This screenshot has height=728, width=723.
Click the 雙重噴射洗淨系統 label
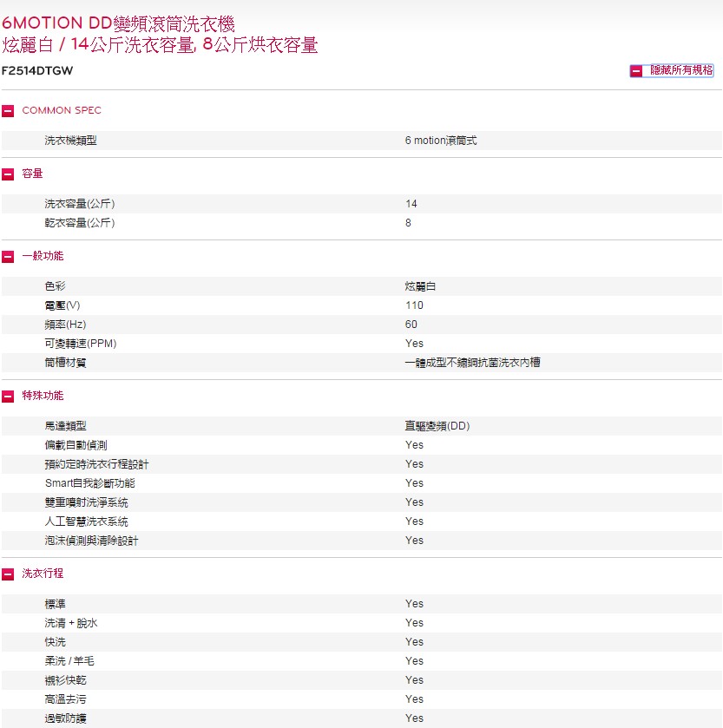(x=87, y=502)
